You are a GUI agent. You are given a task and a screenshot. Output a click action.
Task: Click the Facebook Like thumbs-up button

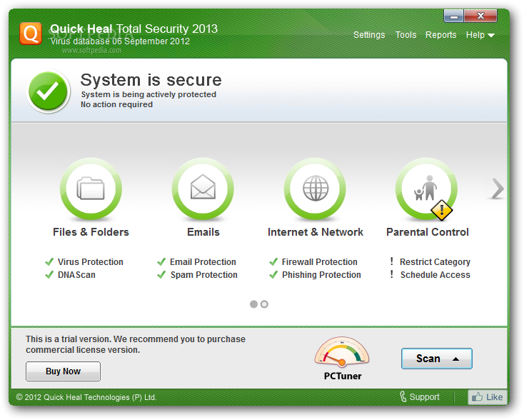(488, 397)
